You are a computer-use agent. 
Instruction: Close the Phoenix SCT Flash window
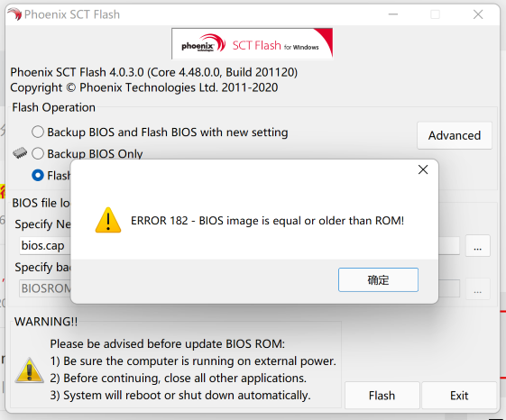coord(478,14)
